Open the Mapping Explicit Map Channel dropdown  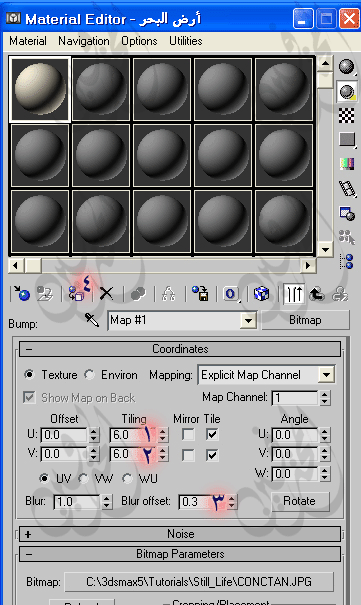click(267, 375)
